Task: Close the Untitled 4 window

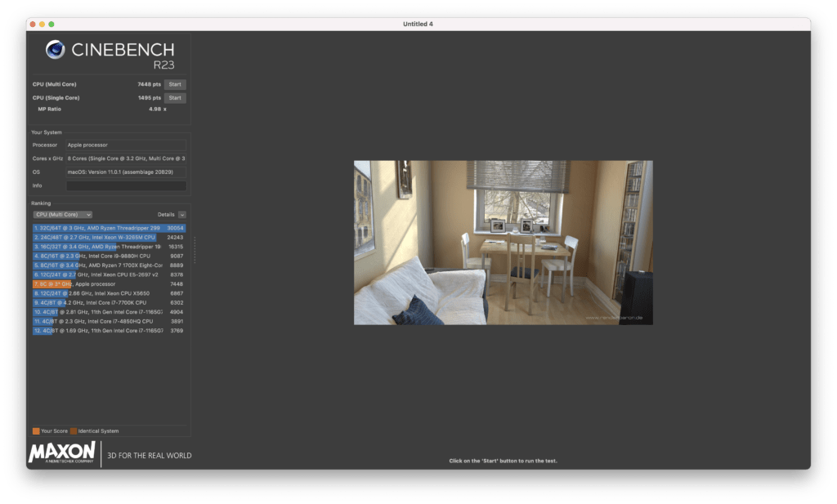Action: [33, 24]
